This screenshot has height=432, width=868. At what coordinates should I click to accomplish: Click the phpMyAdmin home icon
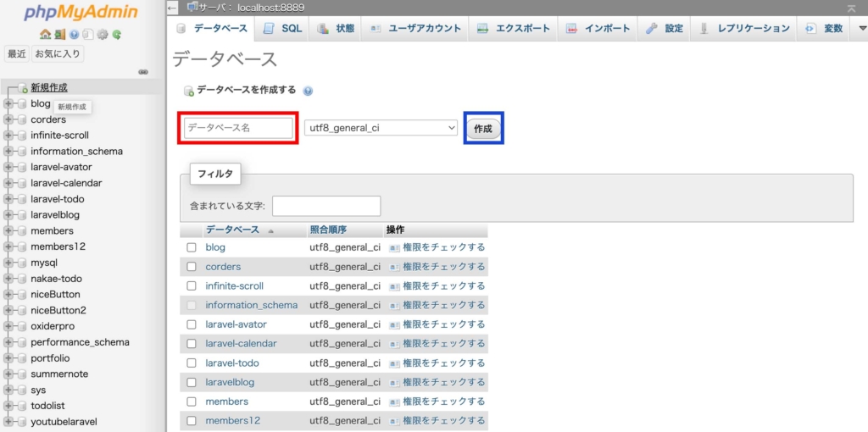tap(45, 35)
